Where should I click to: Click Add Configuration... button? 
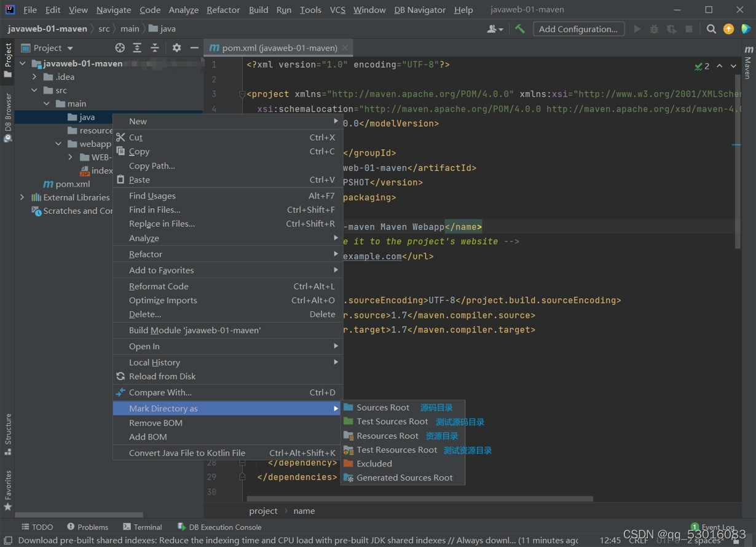[578, 29]
